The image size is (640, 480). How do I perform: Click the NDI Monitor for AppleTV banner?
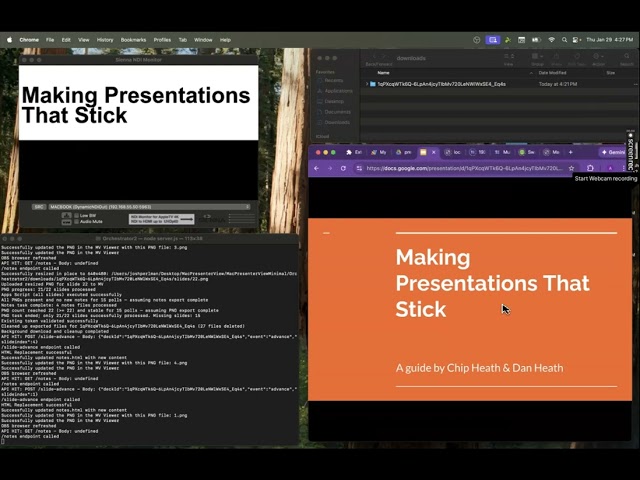tap(162, 219)
